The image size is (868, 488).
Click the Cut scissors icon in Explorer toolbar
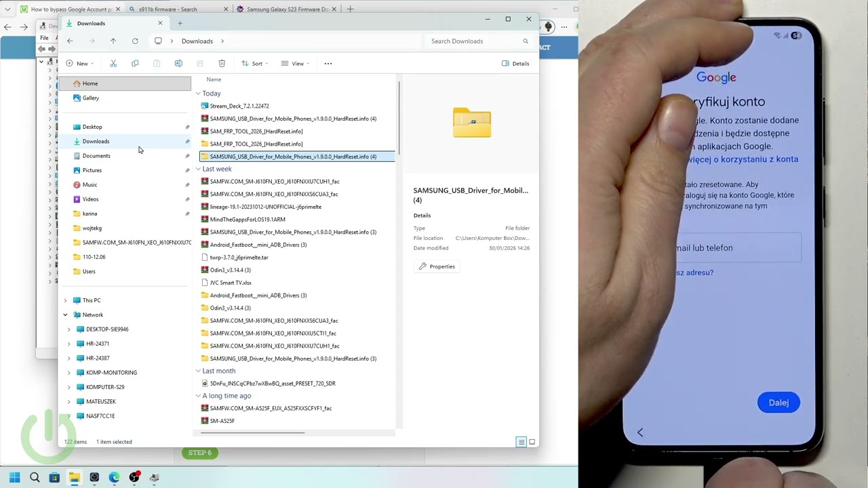point(113,64)
